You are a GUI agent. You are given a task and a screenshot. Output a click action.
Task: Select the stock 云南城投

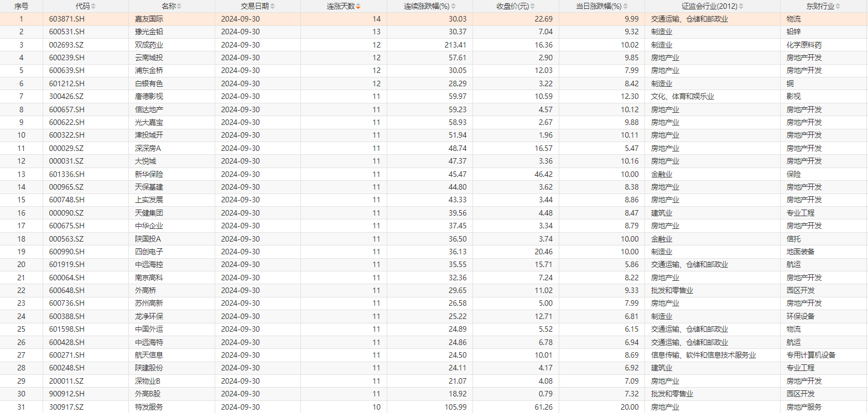[x=149, y=57]
